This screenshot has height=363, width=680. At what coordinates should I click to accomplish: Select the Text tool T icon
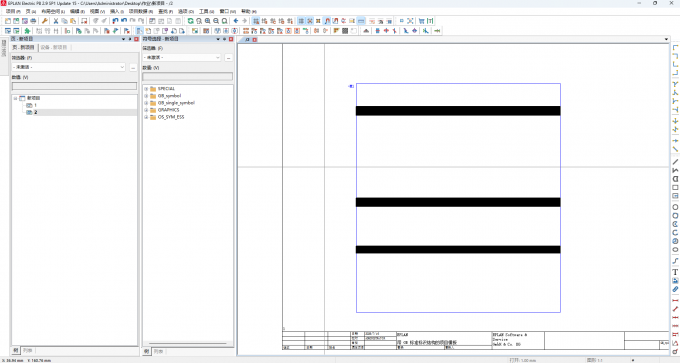(x=675, y=272)
